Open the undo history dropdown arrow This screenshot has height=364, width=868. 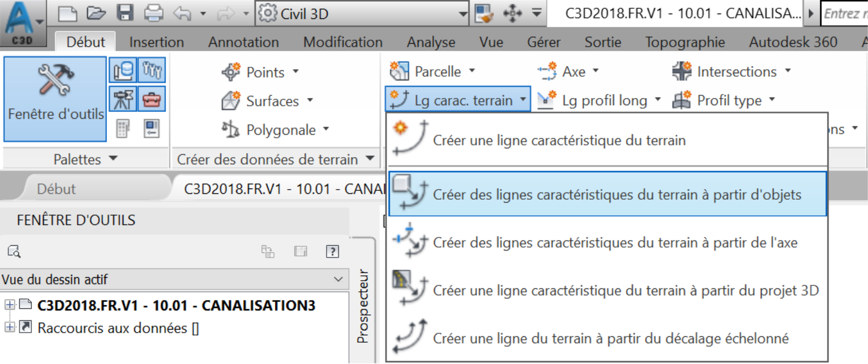pos(203,14)
